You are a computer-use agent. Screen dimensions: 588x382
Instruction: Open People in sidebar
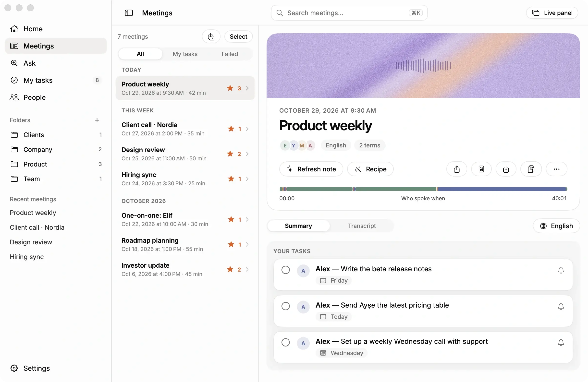(x=56, y=97)
